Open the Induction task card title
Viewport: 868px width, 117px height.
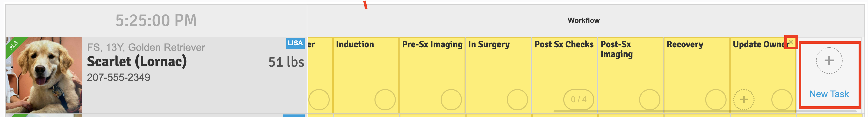[x=355, y=45]
